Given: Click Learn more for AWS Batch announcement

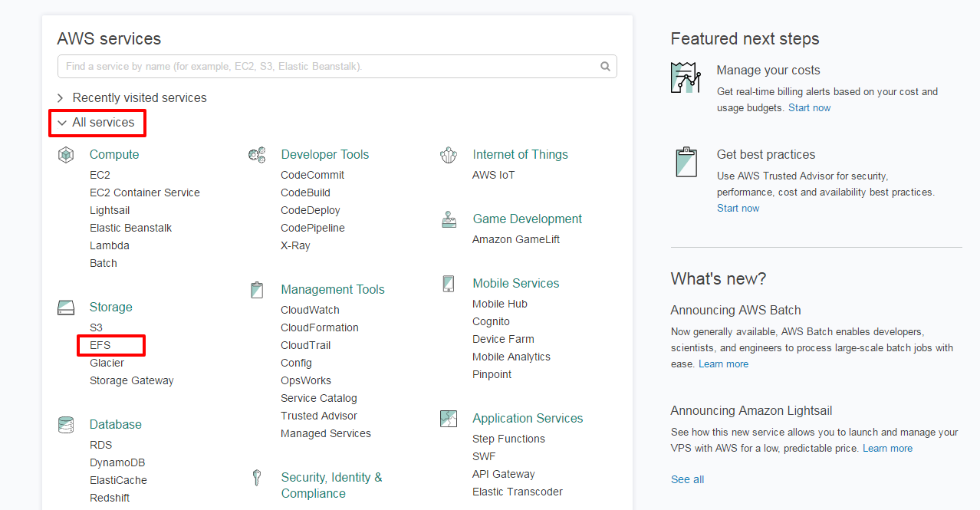Looking at the screenshot, I should [723, 364].
